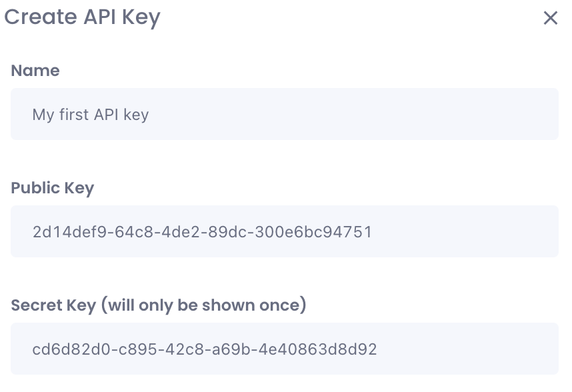Click the 'My first API key' placeholder text
This screenshot has height=392, width=572.
(91, 115)
